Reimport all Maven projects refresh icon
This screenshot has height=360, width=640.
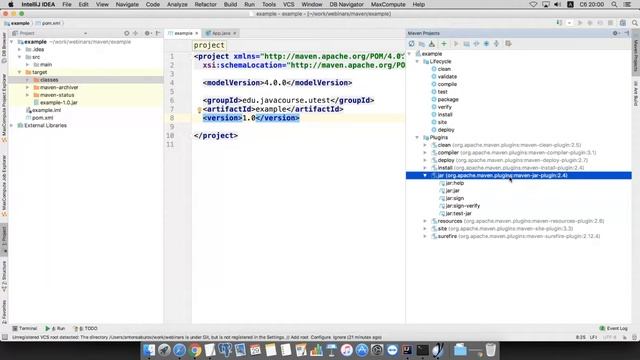411,44
